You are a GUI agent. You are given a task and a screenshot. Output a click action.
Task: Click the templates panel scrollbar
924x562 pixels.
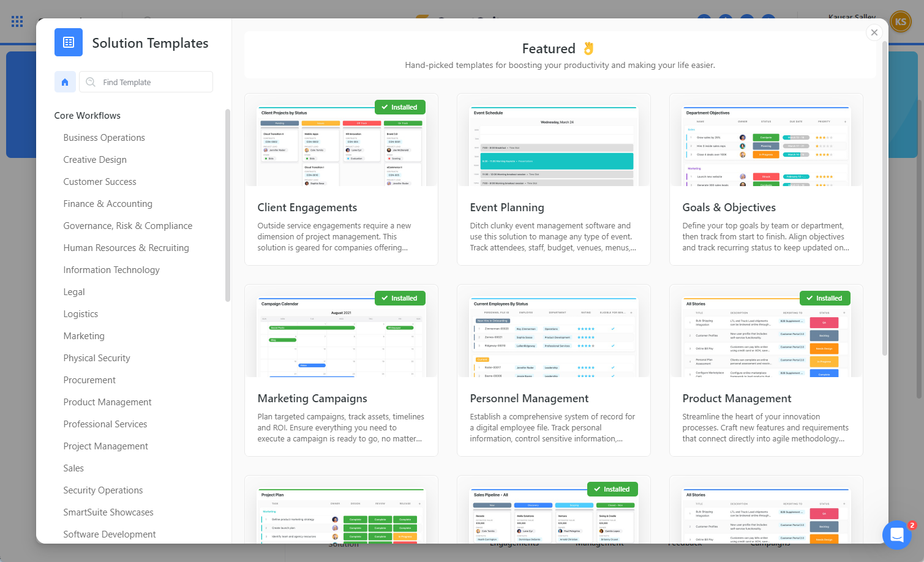[x=884, y=198]
